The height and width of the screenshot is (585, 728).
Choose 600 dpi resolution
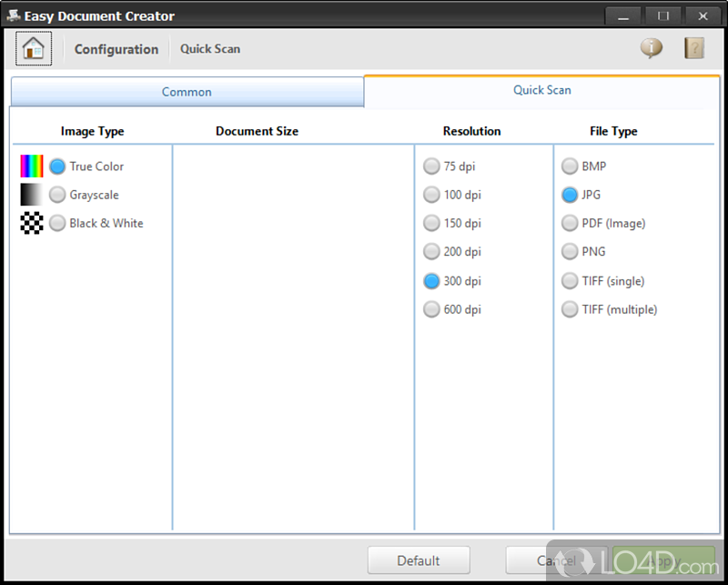pos(431,309)
